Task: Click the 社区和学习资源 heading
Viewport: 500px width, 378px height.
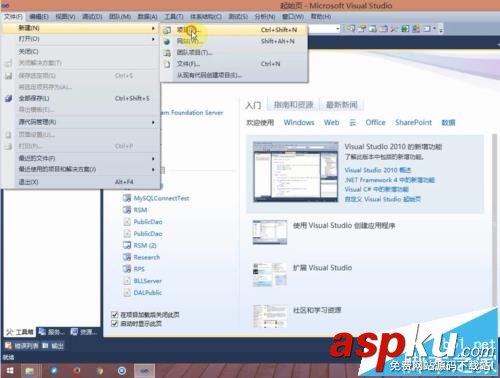Action: 317,310
